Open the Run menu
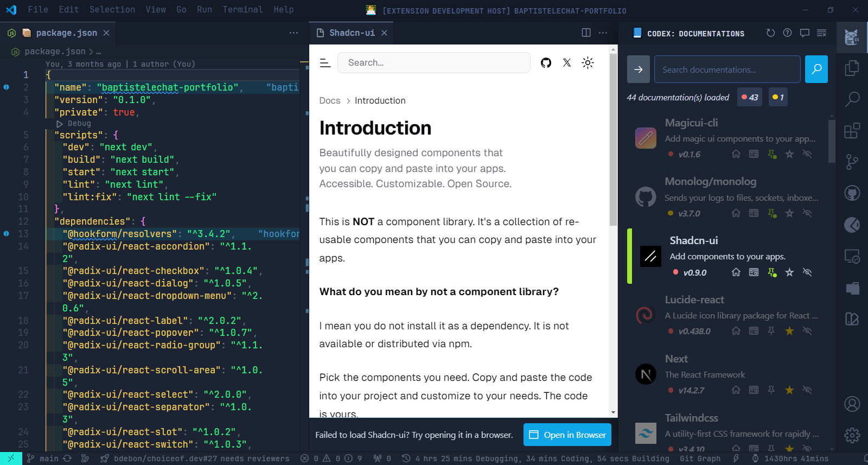 (205, 10)
